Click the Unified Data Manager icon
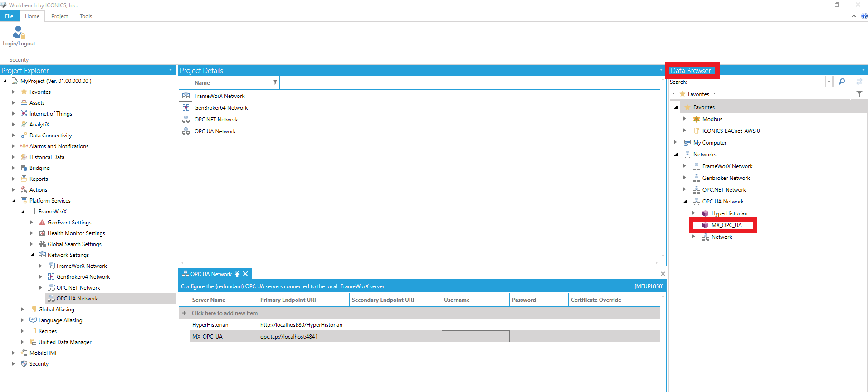Image resolution: width=868 pixels, height=392 pixels. tap(33, 342)
